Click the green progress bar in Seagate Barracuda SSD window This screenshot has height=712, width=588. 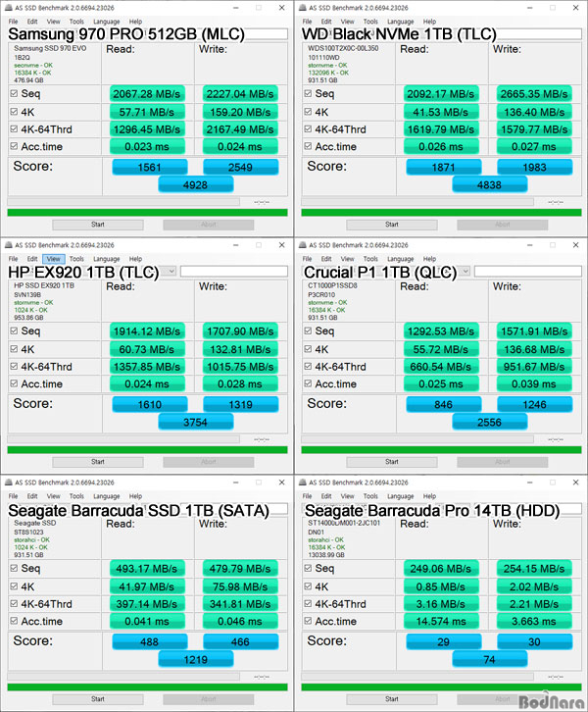[147, 687]
